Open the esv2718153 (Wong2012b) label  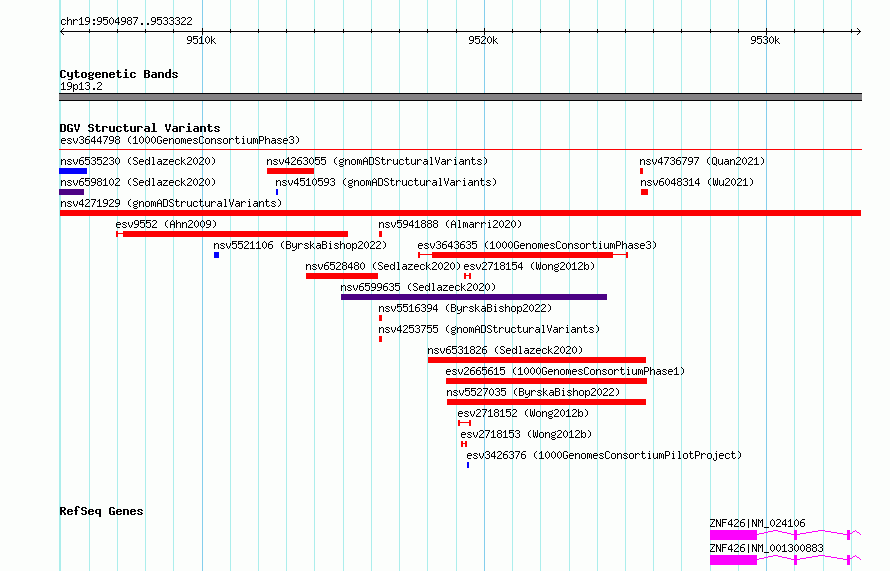point(526,434)
